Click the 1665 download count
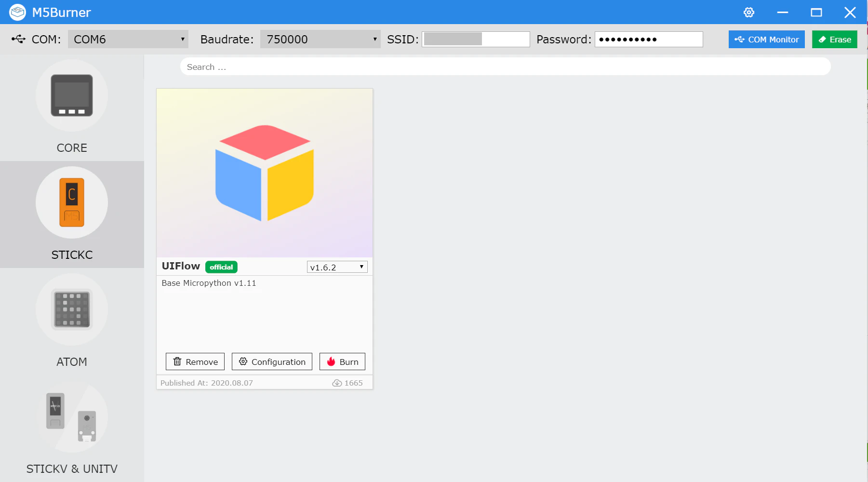This screenshot has height=482, width=868. [353, 383]
